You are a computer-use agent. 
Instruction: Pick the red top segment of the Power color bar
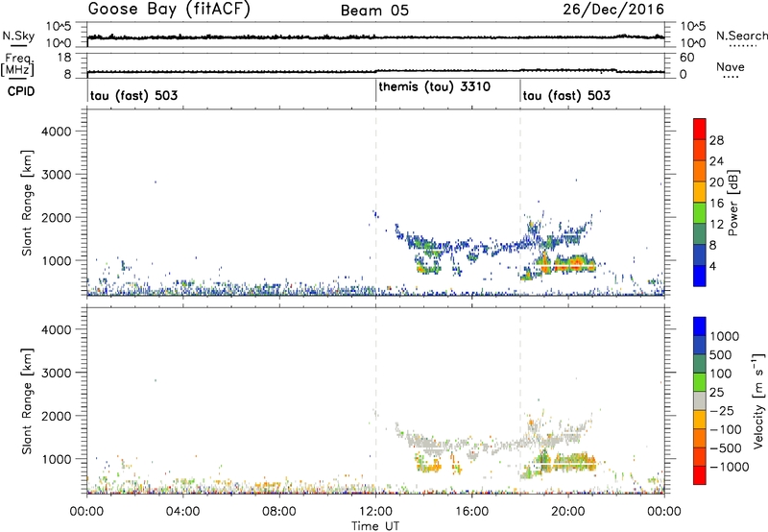[700, 129]
